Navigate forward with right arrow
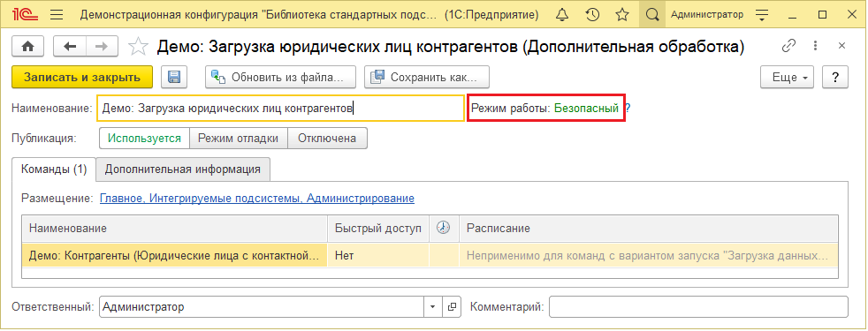Viewport: 868px width, 331px height. 102,47
